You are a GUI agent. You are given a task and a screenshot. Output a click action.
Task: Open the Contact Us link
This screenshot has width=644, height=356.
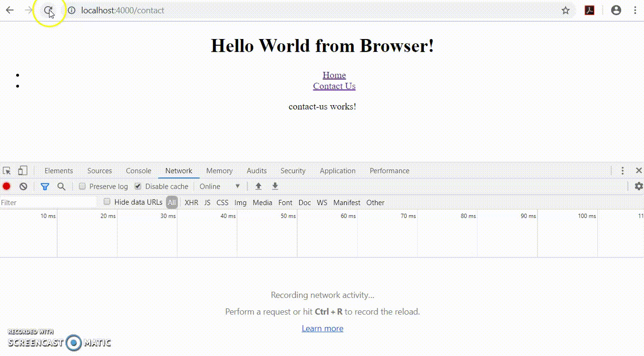[x=334, y=86]
